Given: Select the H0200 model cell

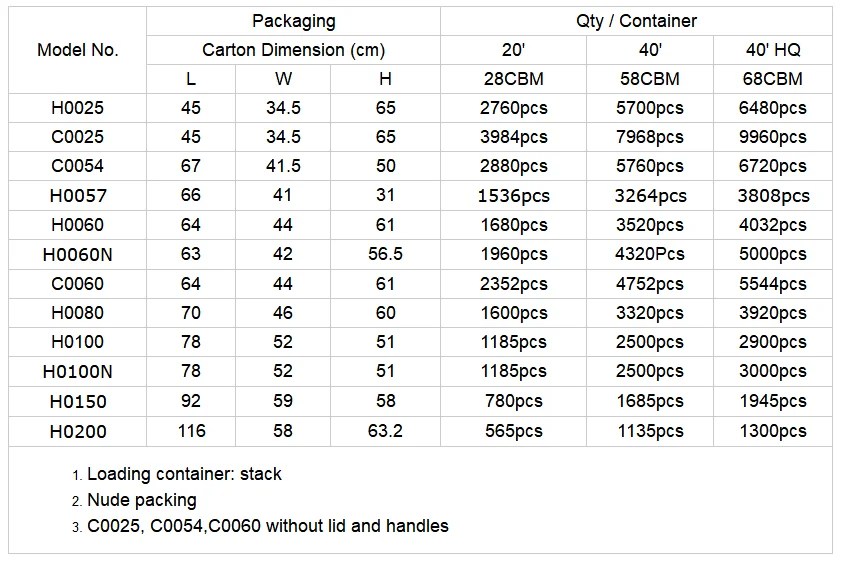Looking at the screenshot, I should 78,431.
